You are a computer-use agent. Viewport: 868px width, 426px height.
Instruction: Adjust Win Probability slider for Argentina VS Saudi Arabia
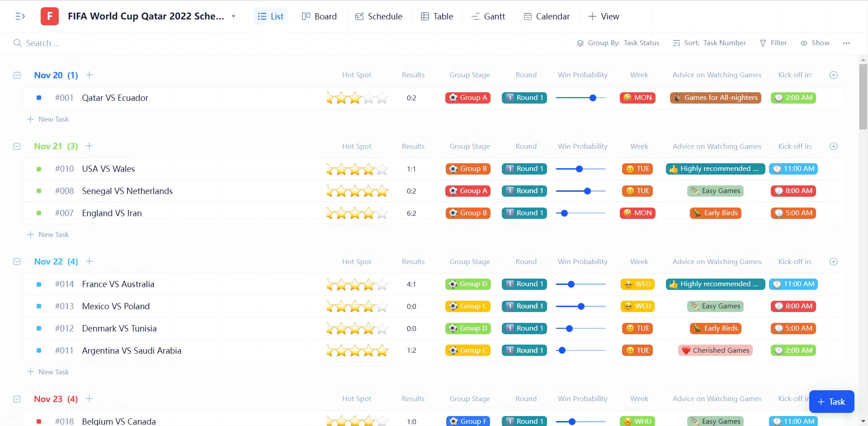coord(562,350)
